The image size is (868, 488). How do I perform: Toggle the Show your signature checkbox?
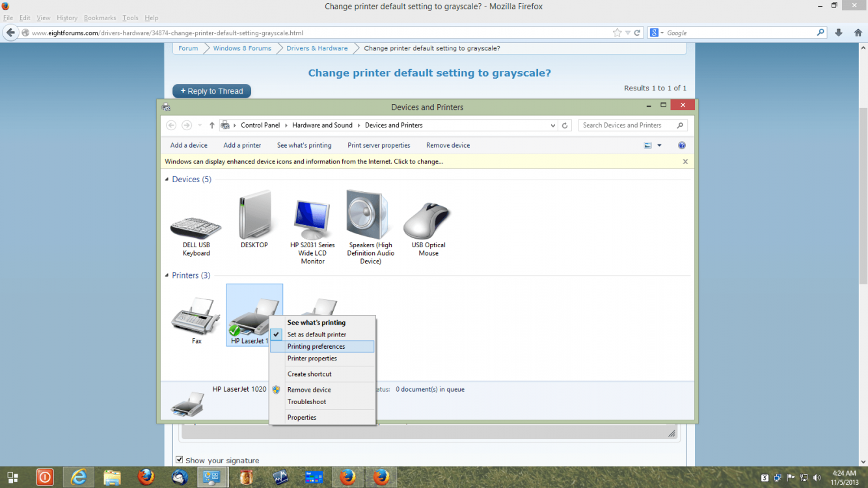pyautogui.click(x=180, y=460)
